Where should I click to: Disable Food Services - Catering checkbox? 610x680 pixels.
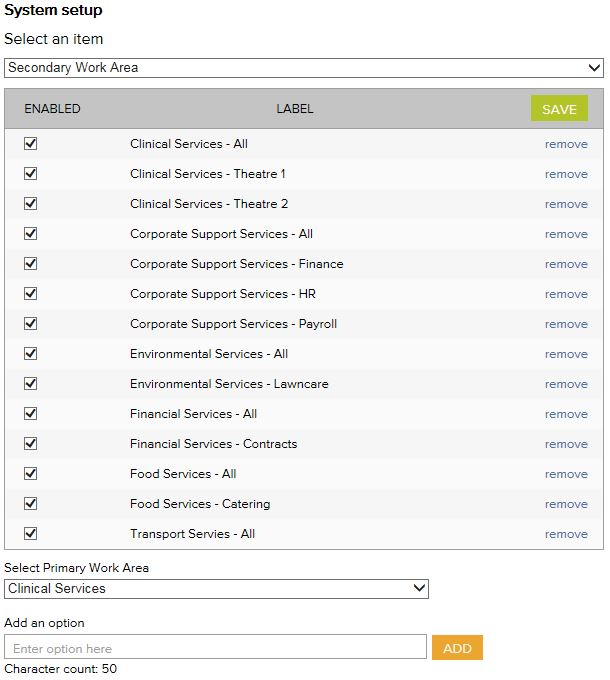point(30,504)
